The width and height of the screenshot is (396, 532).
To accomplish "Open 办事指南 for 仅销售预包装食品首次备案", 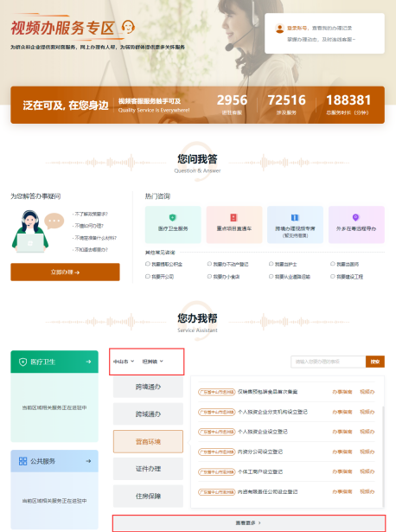I will coord(342,392).
